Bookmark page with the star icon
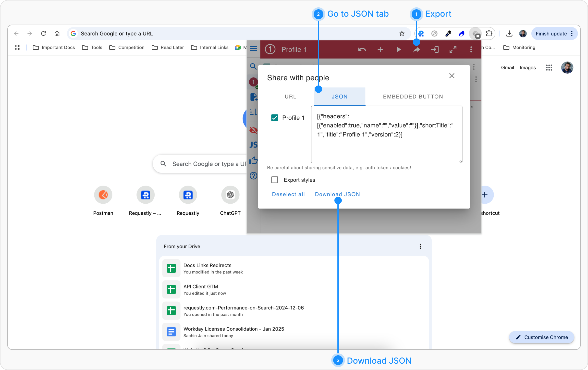Image resolution: width=588 pixels, height=370 pixels. pyautogui.click(x=402, y=34)
